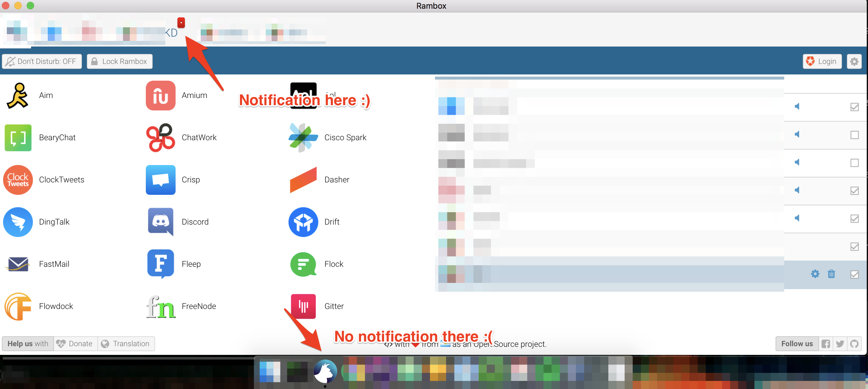Uncheck the fifth service enabled checkbox
Screen dimensions: 868x389
[854, 219]
